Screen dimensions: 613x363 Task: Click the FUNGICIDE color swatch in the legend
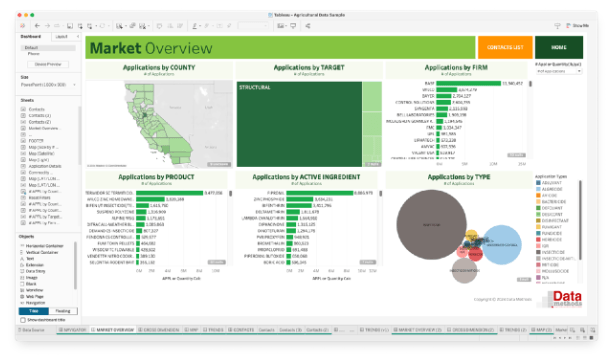point(538,233)
